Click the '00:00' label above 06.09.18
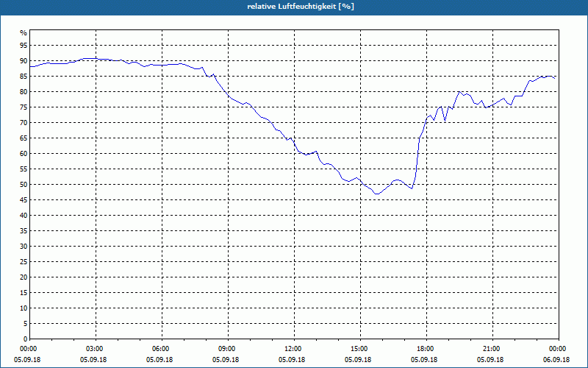This screenshot has width=588, height=368. [559, 349]
